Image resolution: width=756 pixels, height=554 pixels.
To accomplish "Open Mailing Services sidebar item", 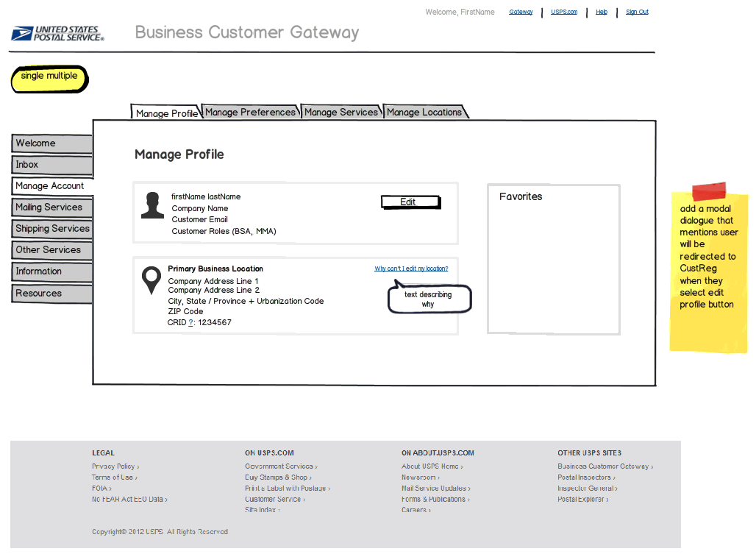I will [x=51, y=207].
